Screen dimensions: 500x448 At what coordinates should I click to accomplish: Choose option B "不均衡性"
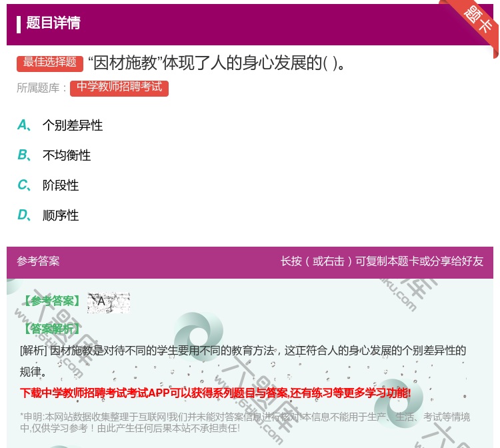pyautogui.click(x=66, y=155)
